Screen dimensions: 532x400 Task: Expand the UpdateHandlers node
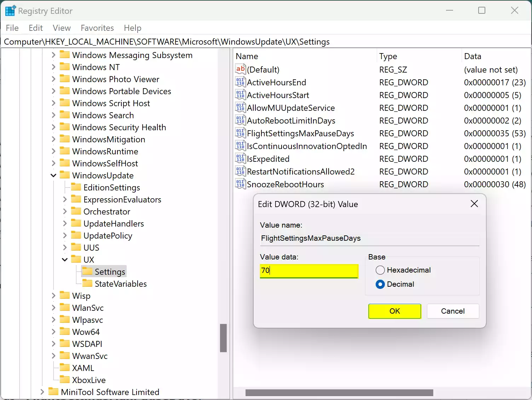point(65,223)
